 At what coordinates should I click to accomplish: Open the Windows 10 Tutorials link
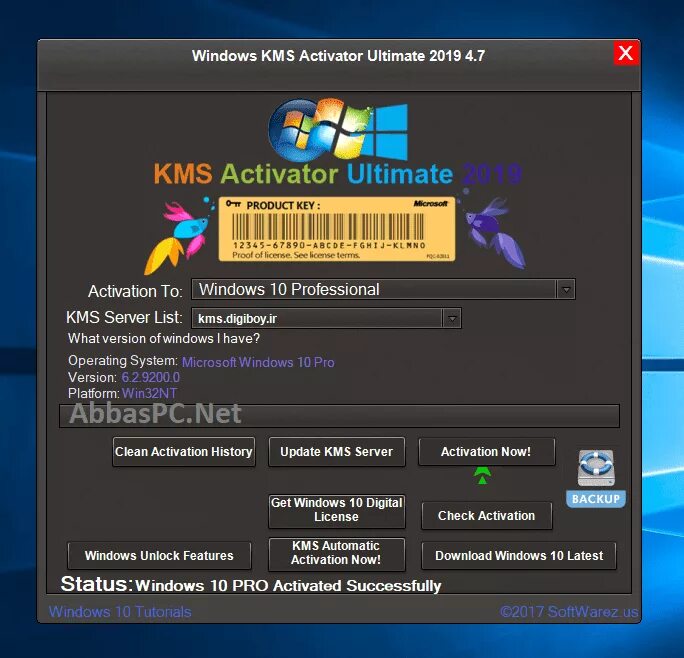[x=120, y=612]
